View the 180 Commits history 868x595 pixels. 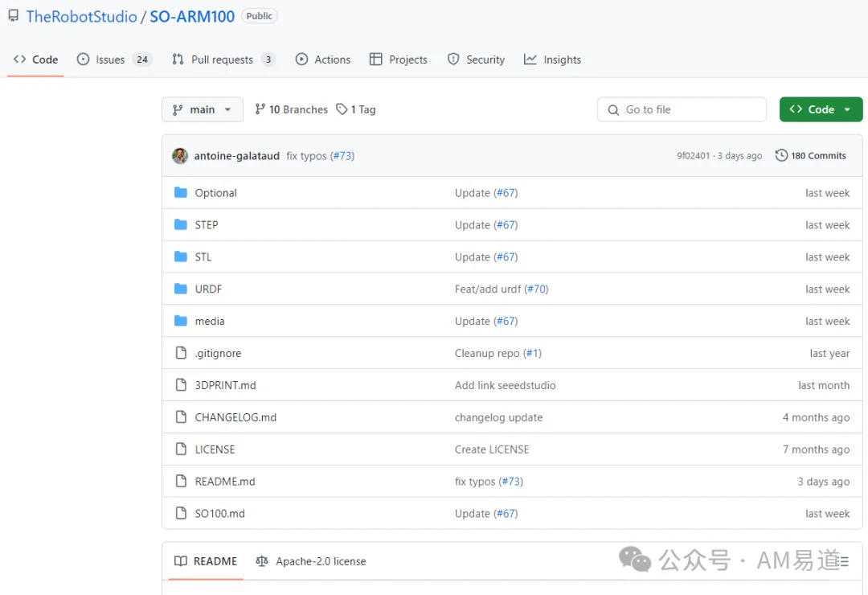coord(811,156)
